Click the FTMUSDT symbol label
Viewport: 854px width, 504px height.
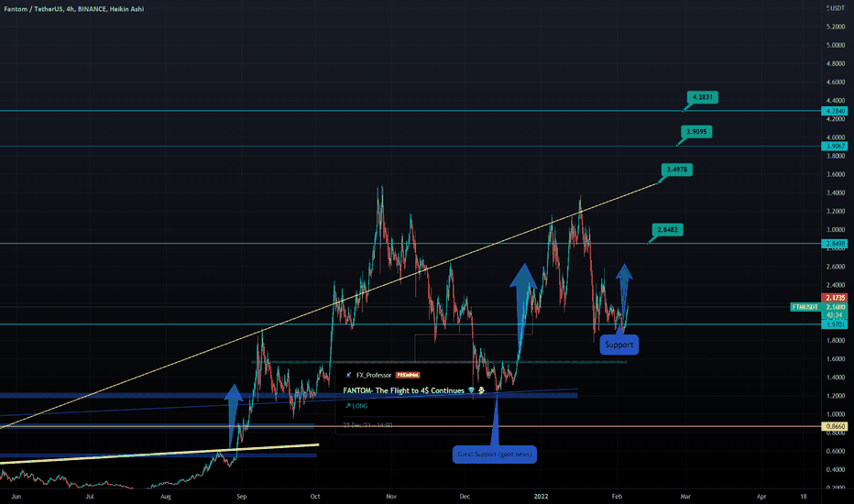click(805, 307)
